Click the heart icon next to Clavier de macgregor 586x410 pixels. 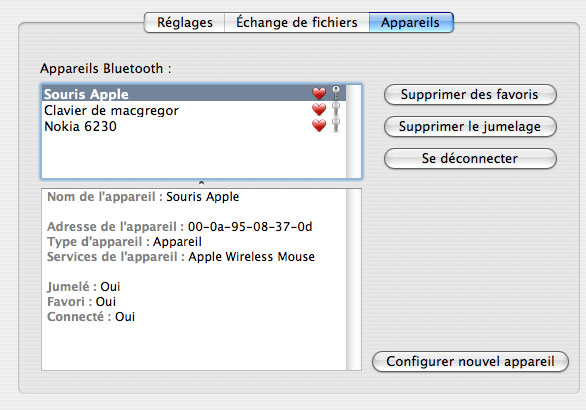coord(319,110)
